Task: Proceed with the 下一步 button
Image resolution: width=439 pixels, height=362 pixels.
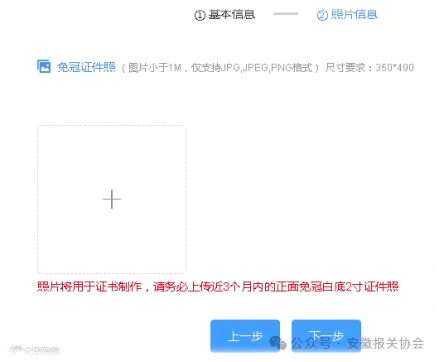Action: 326,336
